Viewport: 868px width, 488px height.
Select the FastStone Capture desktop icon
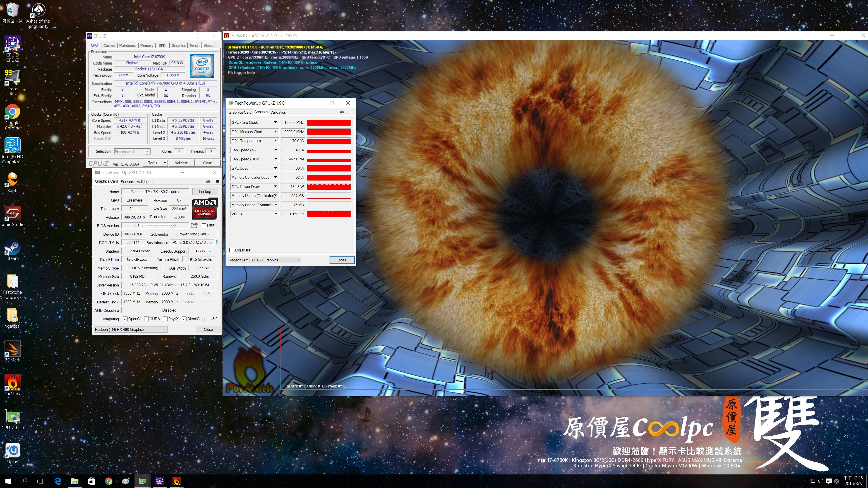[12, 287]
